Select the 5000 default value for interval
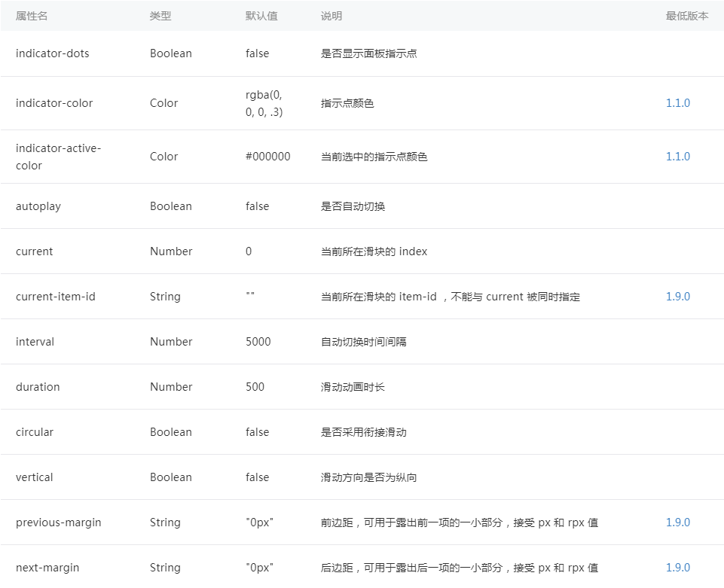Screen dimensions: 724x588 258,342
